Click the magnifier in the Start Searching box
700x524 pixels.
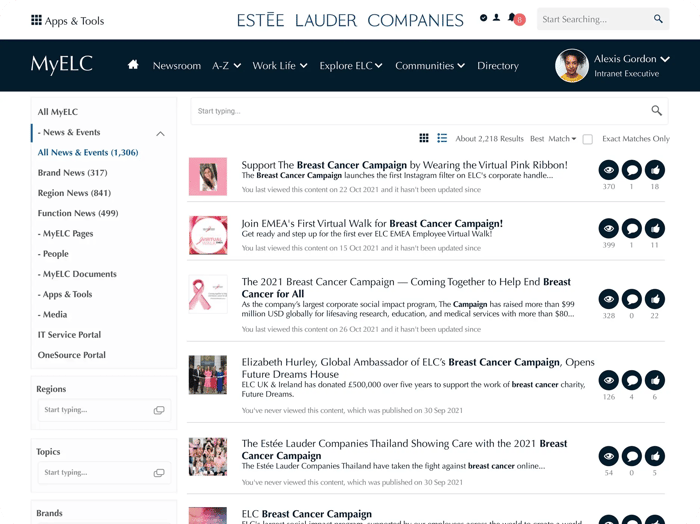click(x=658, y=19)
